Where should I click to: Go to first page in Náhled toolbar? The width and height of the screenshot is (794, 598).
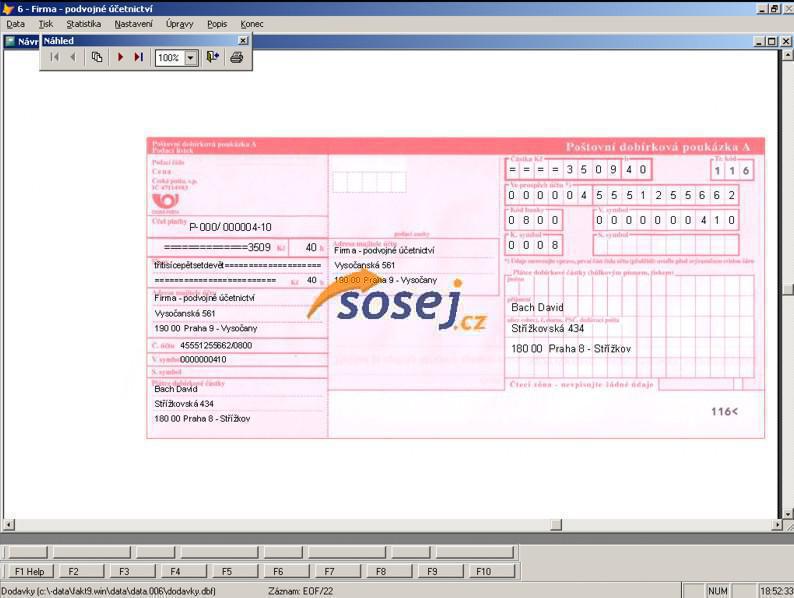coord(55,57)
